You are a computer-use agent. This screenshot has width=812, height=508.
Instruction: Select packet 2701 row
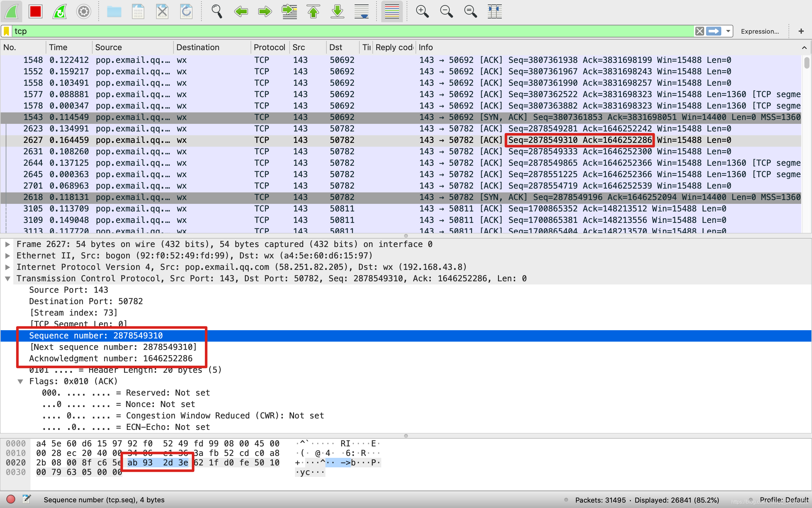coord(401,186)
